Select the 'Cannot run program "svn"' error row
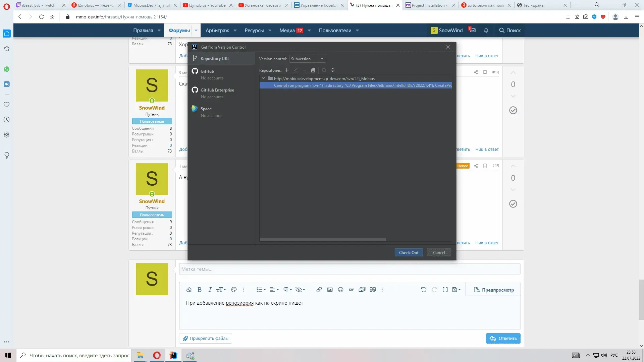The image size is (644, 362). click(x=356, y=85)
